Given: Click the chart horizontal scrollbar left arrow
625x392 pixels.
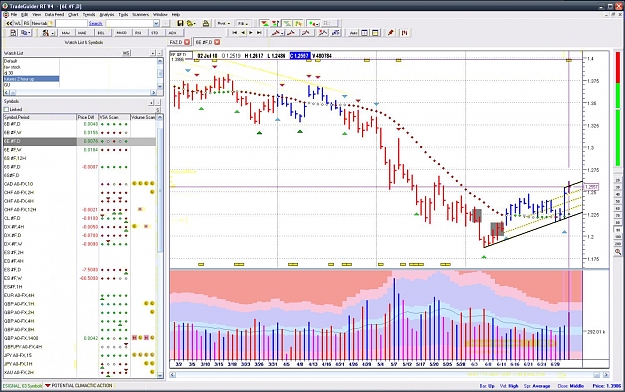Looking at the screenshot, I should (x=173, y=375).
